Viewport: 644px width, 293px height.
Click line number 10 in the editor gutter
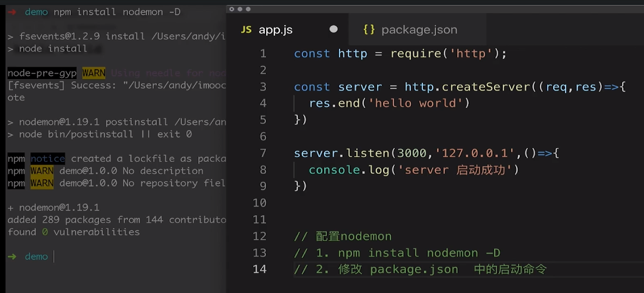pyautogui.click(x=260, y=203)
